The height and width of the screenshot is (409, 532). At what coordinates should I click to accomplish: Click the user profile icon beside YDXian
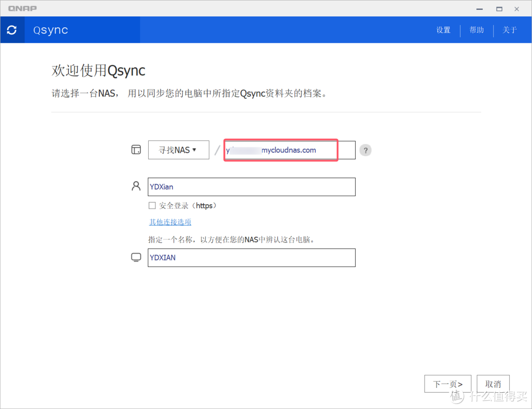(136, 186)
